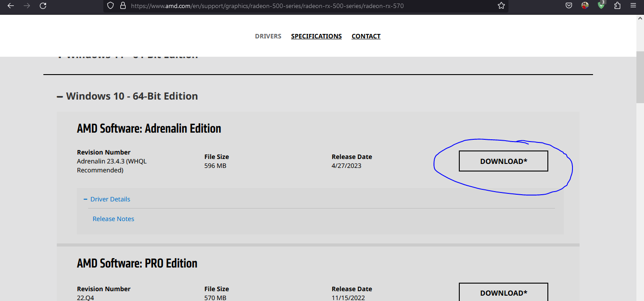Go back using browser back arrow
Screen dimensions: 644x301
click(x=11, y=6)
